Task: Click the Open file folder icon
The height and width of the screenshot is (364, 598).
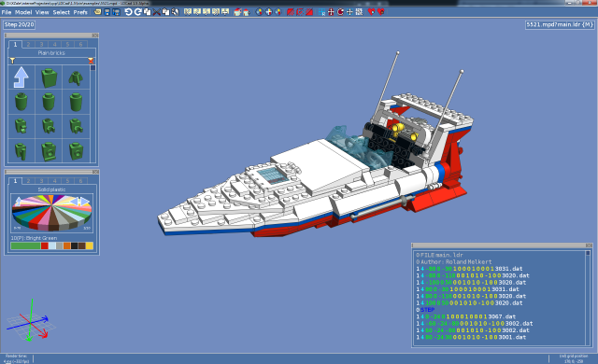Action: tap(98, 12)
